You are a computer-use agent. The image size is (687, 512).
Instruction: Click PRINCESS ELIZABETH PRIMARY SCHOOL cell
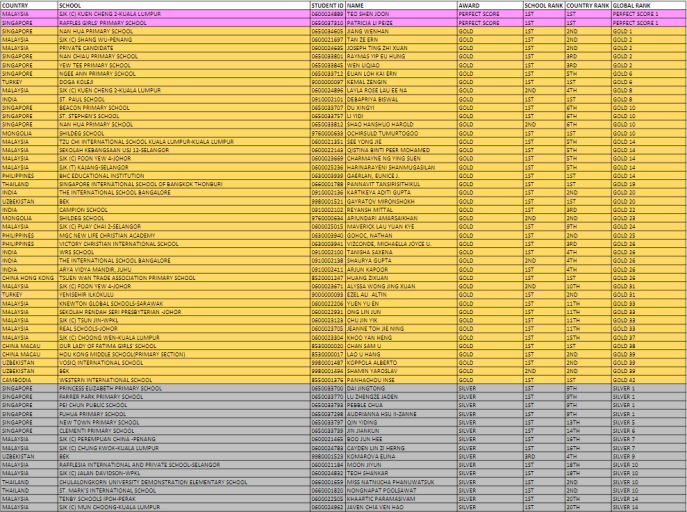[184, 388]
